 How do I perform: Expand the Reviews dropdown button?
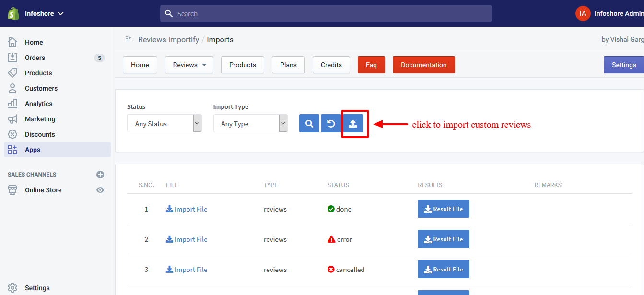pyautogui.click(x=189, y=65)
